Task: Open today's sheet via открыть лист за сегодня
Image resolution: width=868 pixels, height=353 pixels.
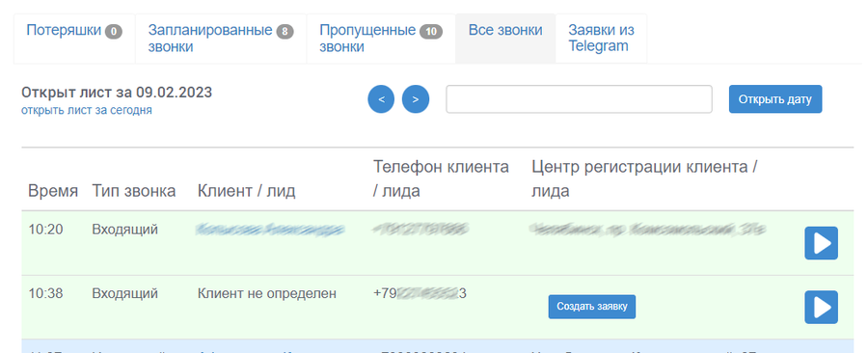Action: [x=87, y=110]
